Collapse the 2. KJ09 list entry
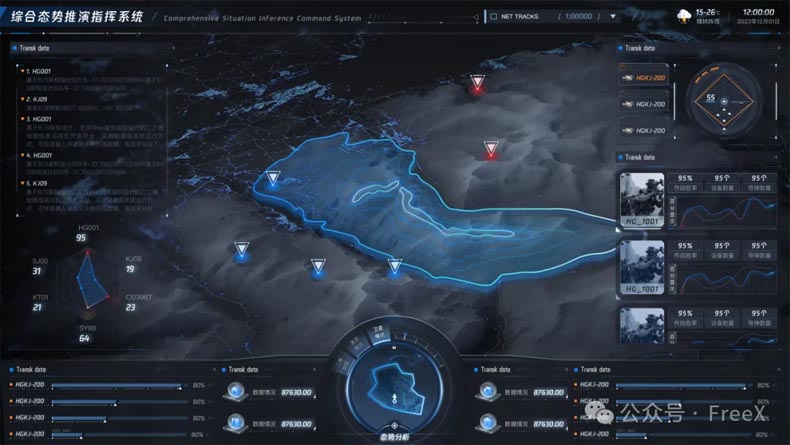This screenshot has height=445, width=790. click(22, 99)
